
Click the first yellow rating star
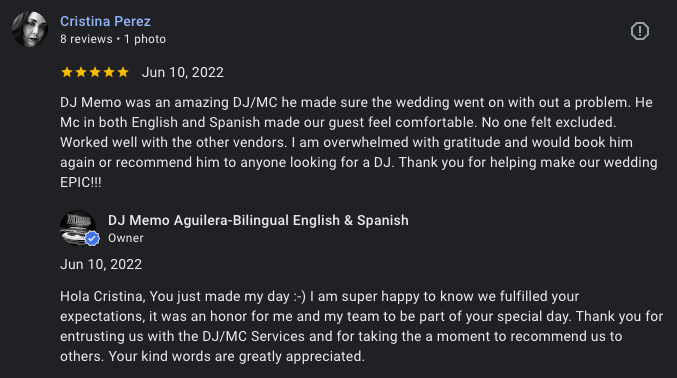pyautogui.click(x=67, y=72)
